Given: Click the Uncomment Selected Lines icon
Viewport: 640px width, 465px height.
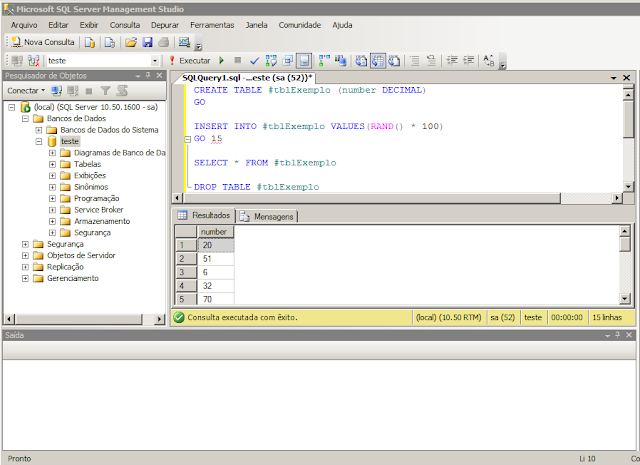Looking at the screenshot, I should [x=431, y=61].
